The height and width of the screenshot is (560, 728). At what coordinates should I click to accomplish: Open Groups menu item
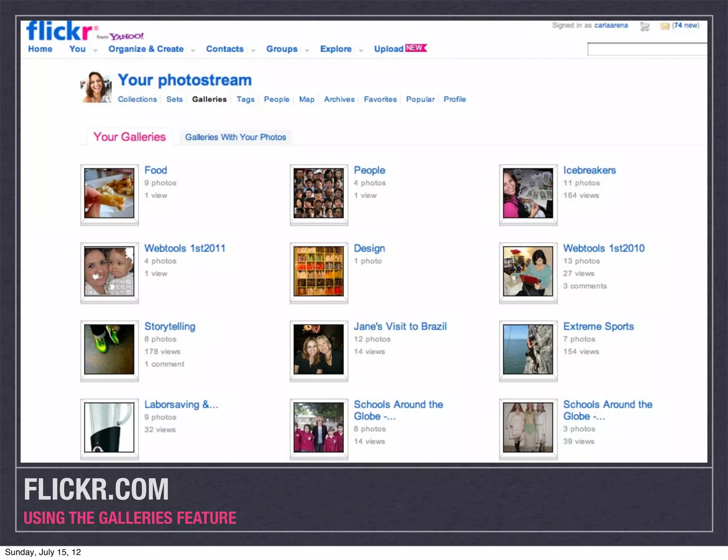coord(282,49)
